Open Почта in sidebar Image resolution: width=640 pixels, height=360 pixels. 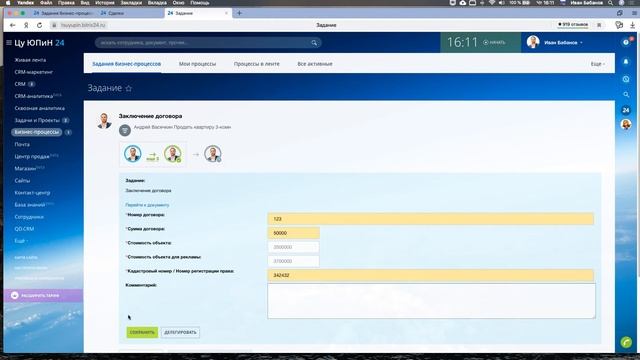point(22,144)
